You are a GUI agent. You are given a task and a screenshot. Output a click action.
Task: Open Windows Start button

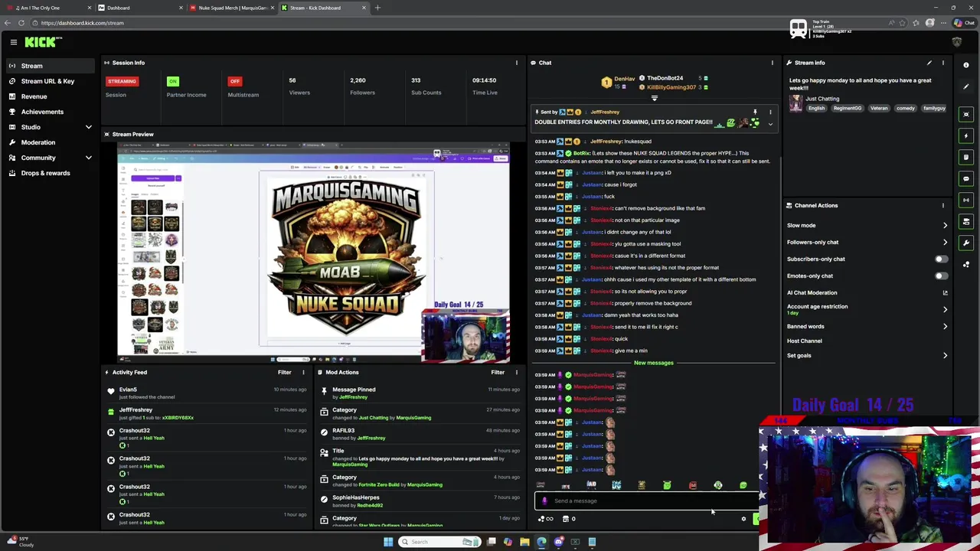click(388, 542)
